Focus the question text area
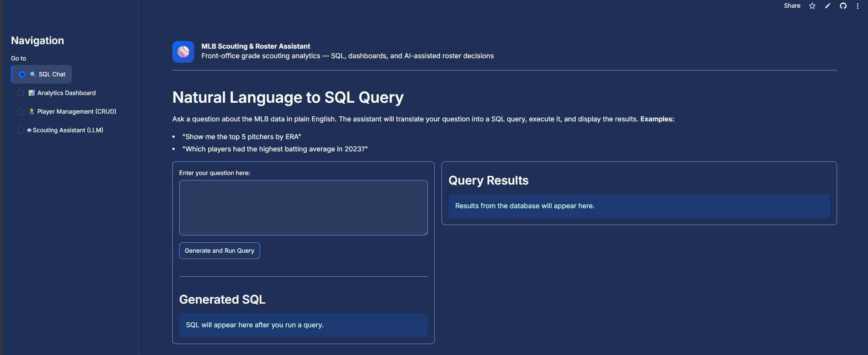Image resolution: width=868 pixels, height=355 pixels. 303,208
